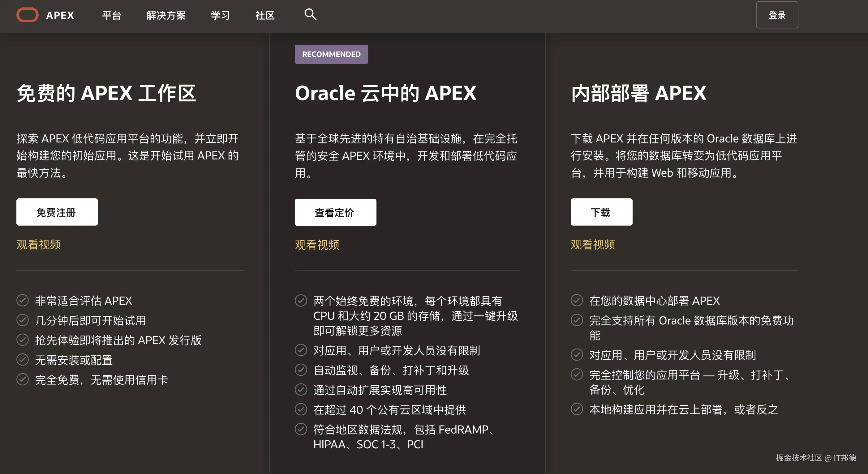Open the 平台 navigation menu
This screenshot has height=474, width=868.
tap(112, 15)
